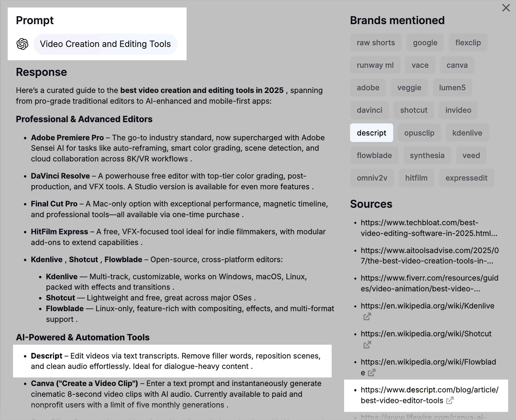Screen dimensions: 516x420
Task: Choose the 'expressedit' brand chip
Action: 466,178
